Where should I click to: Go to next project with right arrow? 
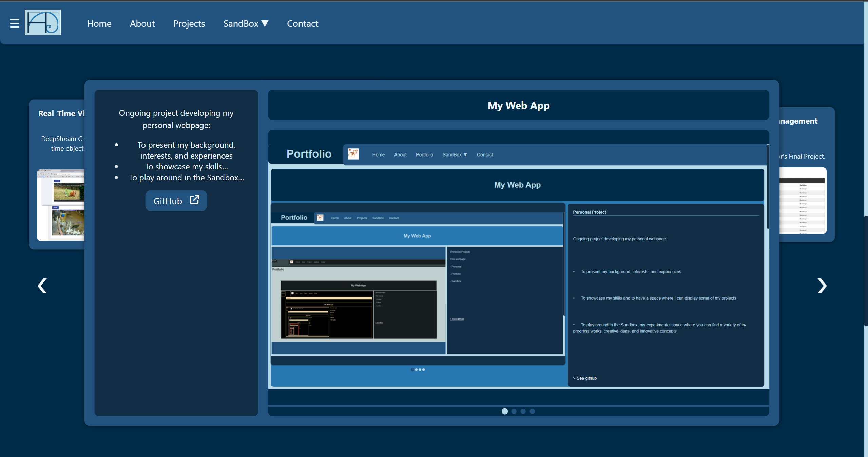(822, 286)
